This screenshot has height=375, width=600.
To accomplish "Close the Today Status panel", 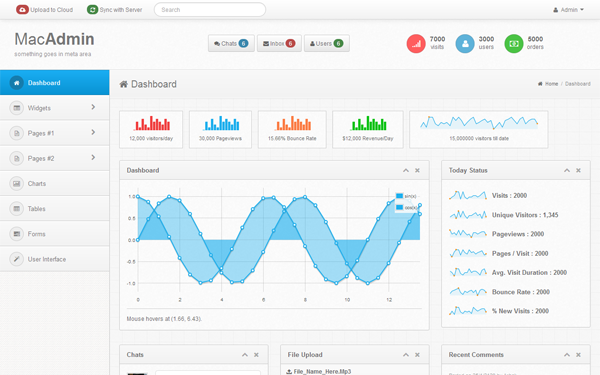I will tap(579, 170).
